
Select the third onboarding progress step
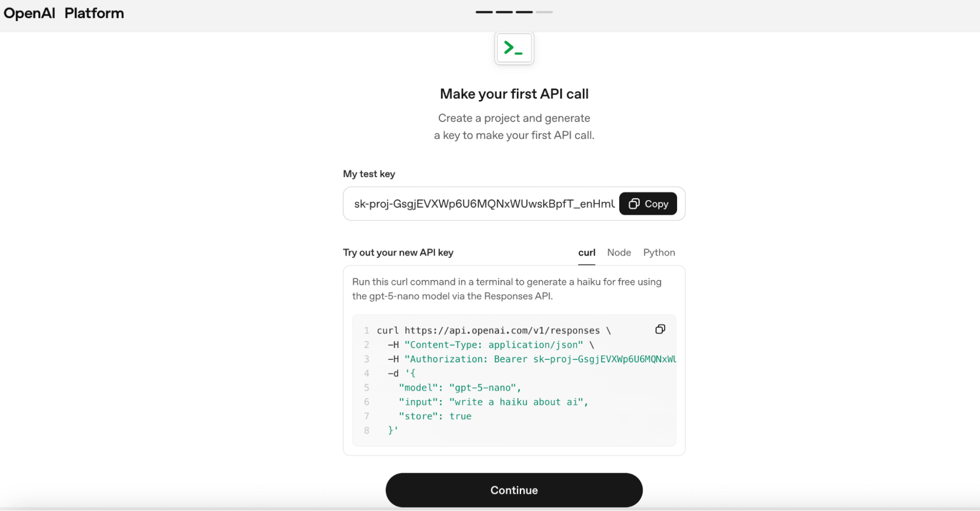pos(524,12)
